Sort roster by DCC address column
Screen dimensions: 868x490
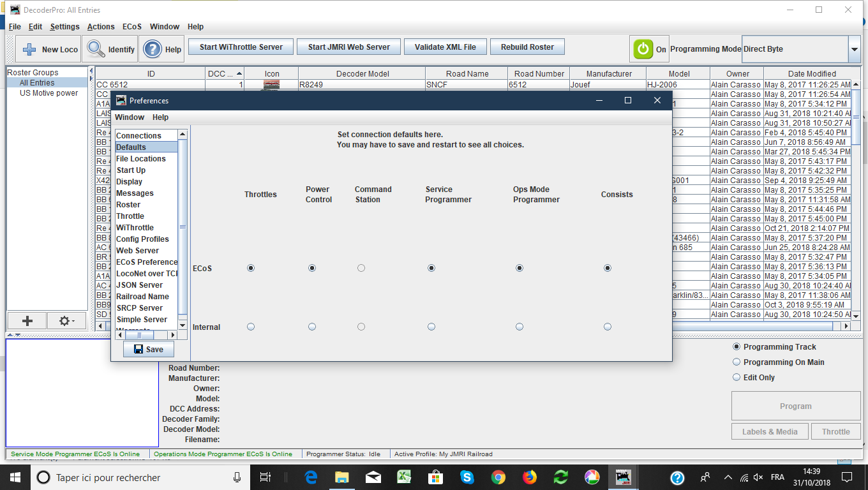point(225,74)
